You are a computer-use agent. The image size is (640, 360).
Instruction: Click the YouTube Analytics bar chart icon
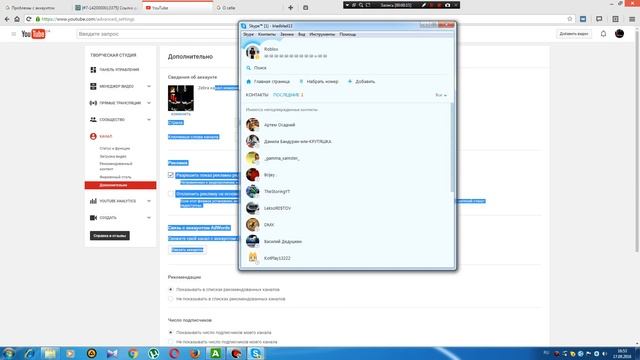(x=93, y=201)
